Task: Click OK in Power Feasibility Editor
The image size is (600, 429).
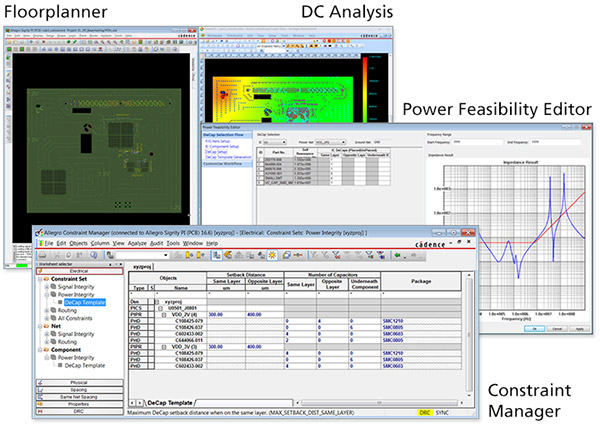Action: (x=535, y=328)
